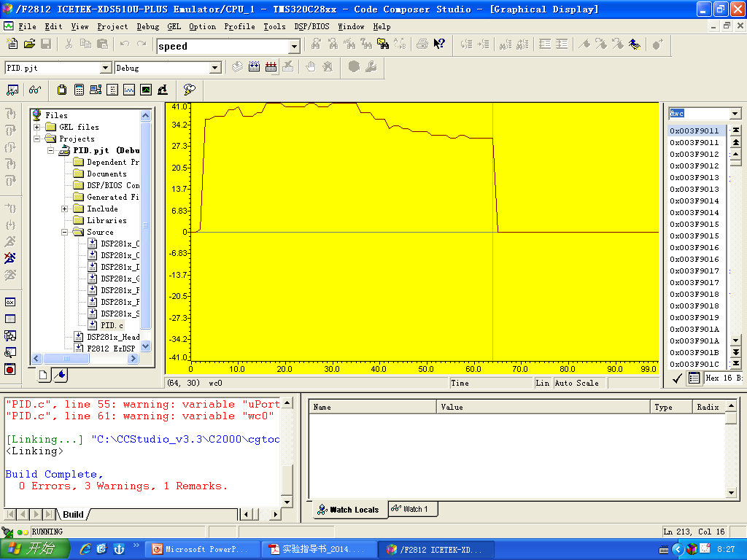747x560 pixels.
Task: Open the GEL menu
Action: pos(174,27)
